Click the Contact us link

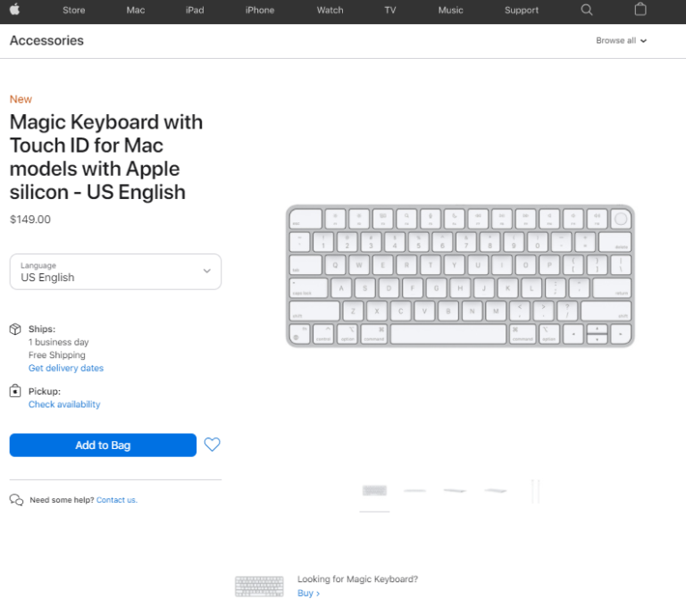116,500
